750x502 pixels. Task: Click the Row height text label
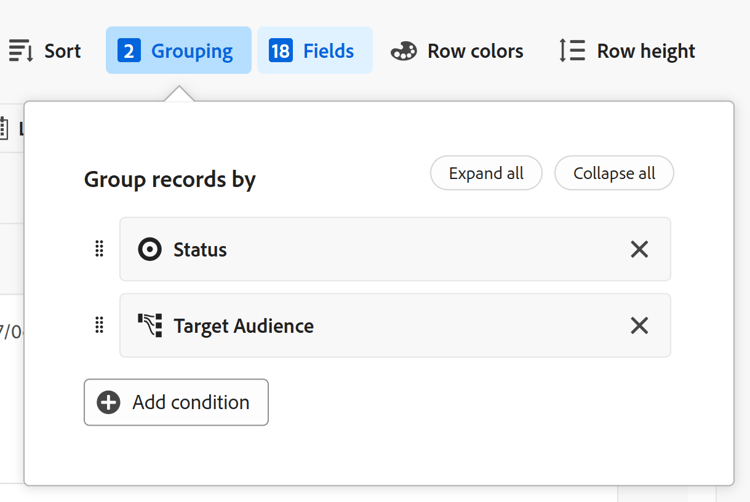[646, 51]
